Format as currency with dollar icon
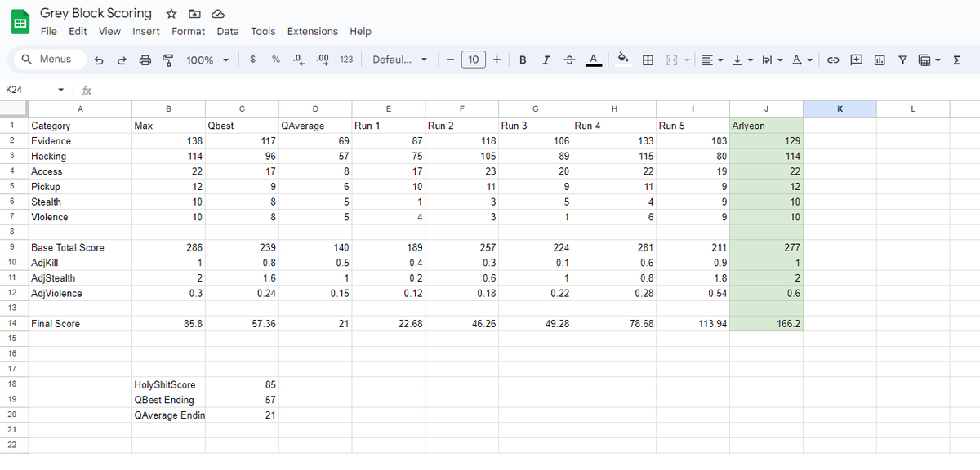 click(253, 60)
